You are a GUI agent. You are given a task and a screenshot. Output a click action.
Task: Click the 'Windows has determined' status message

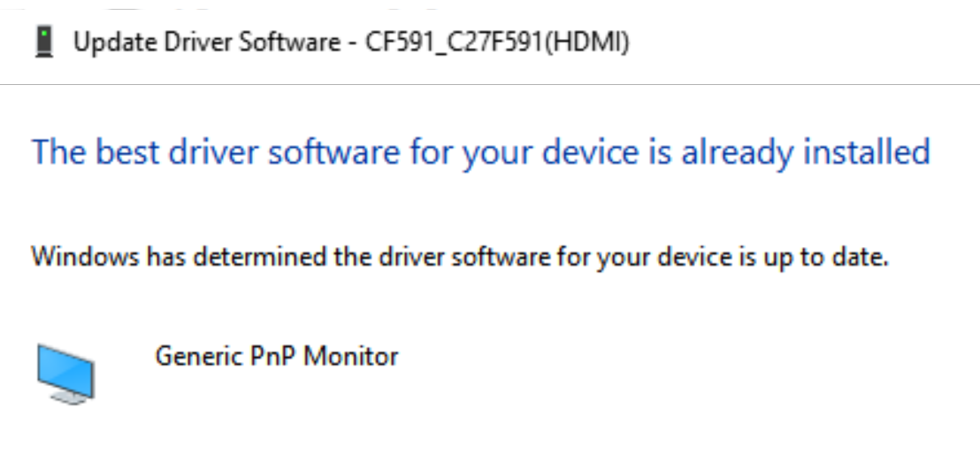pyautogui.click(x=459, y=259)
